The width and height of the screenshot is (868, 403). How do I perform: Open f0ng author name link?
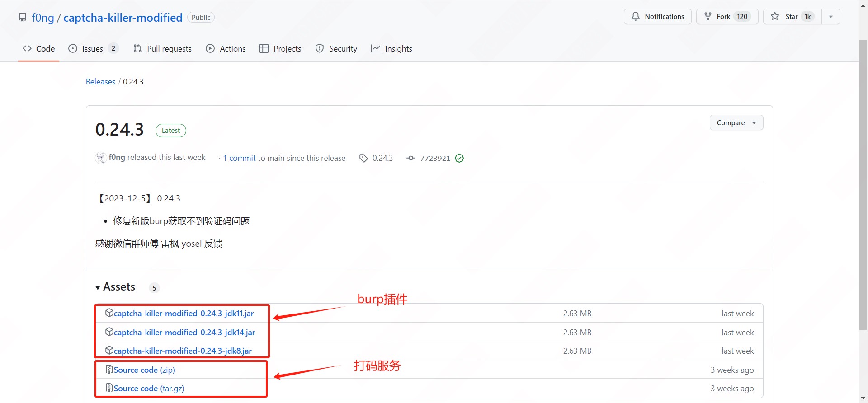tap(117, 157)
